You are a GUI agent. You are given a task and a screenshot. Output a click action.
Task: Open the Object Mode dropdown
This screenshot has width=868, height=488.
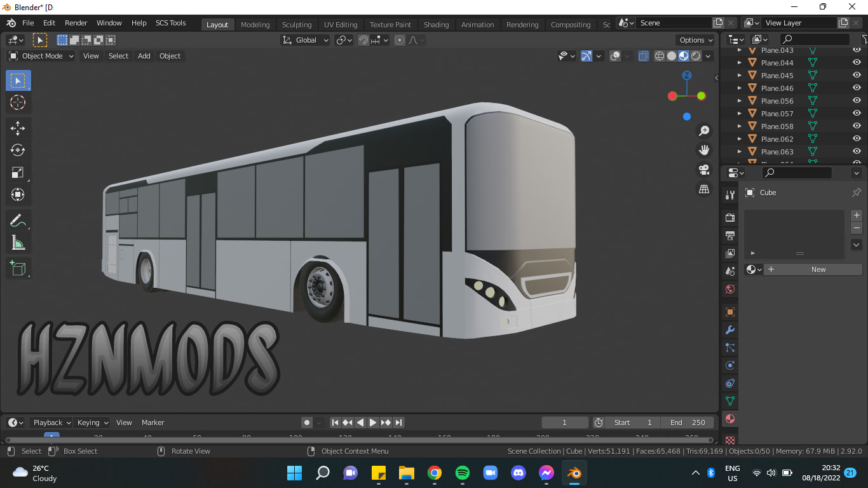[41, 56]
